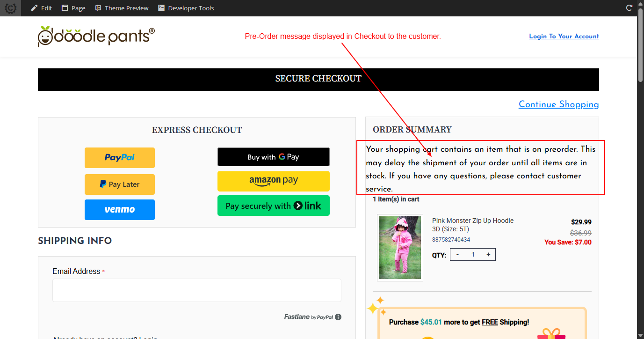The height and width of the screenshot is (339, 644).
Task: Choose the PayPal Pay Later button
Action: point(120,184)
